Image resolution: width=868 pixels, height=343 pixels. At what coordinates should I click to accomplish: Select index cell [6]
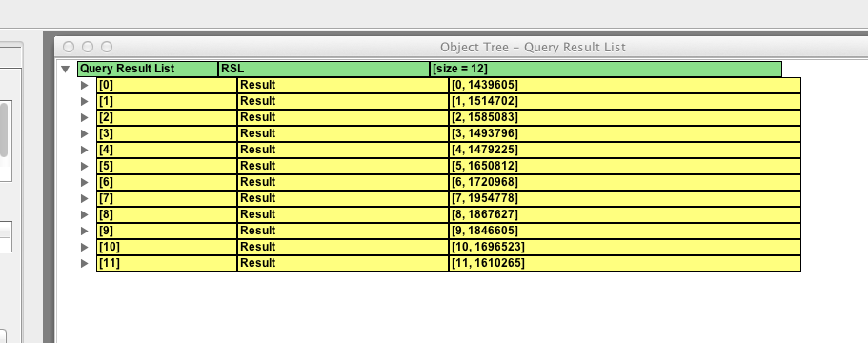point(167,182)
